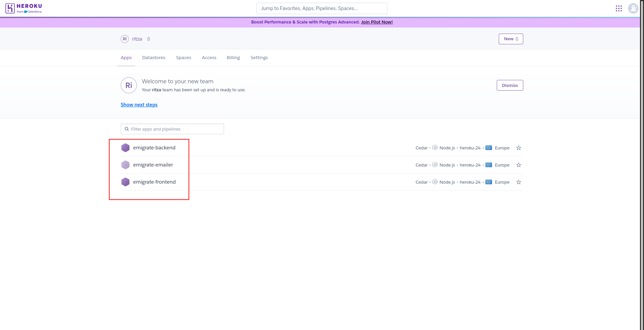Click the Europe flag icon for emigrate-backend
The image size is (644, 330).
(489, 148)
